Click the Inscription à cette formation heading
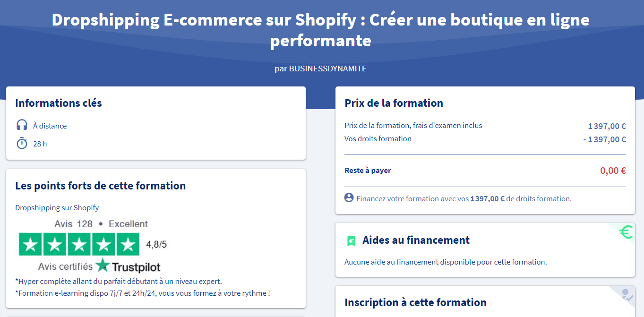The width and height of the screenshot is (644, 317). [415, 302]
